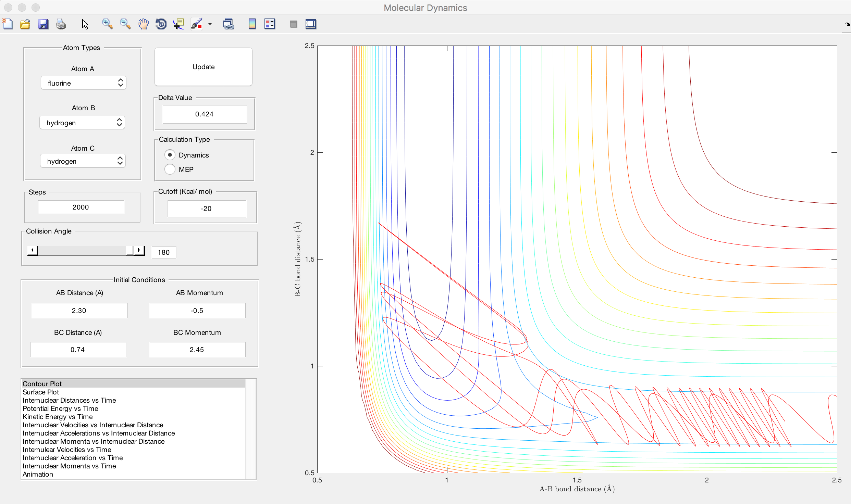Viewport: 851px width, 504px height.
Task: Activate the Pan hand tool
Action: [x=143, y=24]
